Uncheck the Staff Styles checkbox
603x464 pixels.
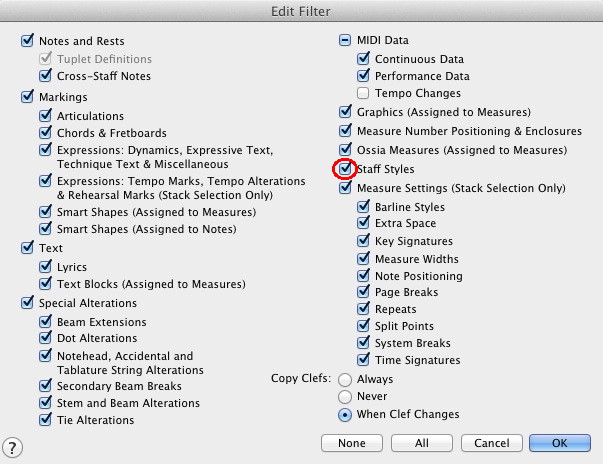346,169
